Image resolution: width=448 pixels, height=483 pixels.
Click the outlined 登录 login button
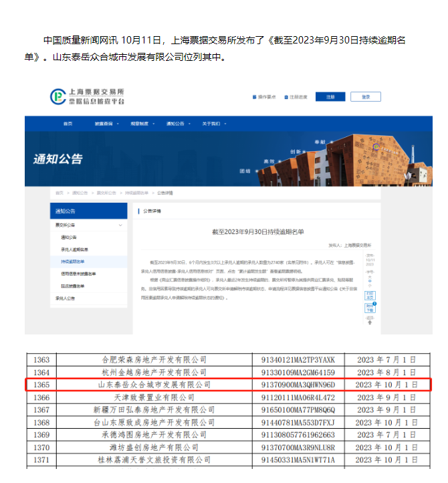click(366, 97)
